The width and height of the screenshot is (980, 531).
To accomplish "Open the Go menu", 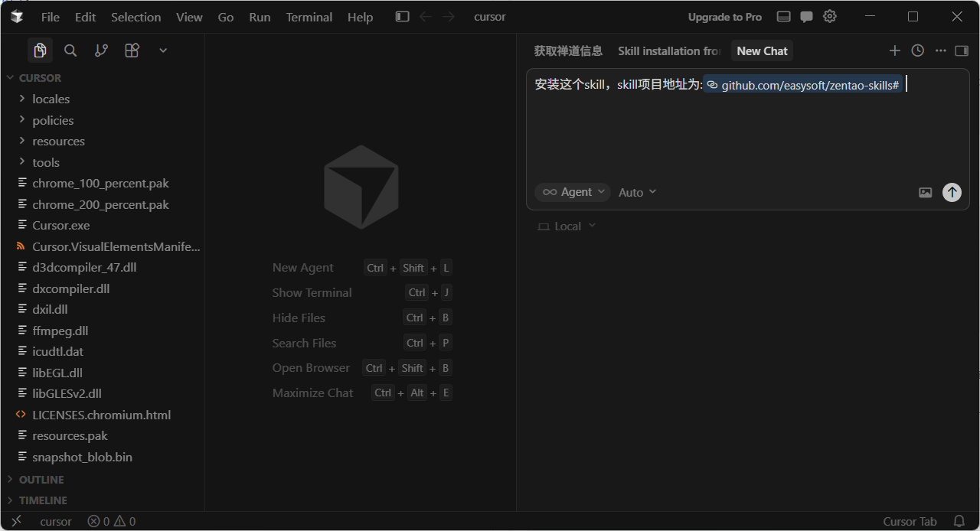I will click(226, 17).
